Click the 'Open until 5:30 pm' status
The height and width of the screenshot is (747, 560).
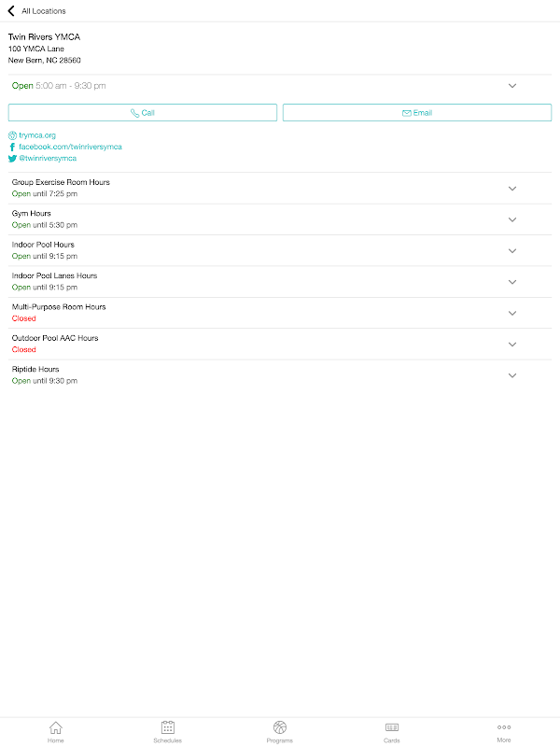(45, 225)
